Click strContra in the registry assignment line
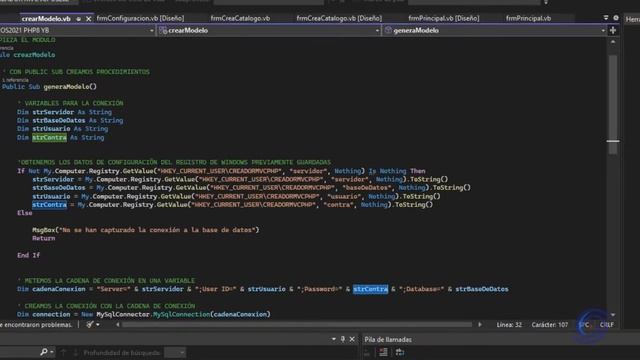 pos(49,205)
